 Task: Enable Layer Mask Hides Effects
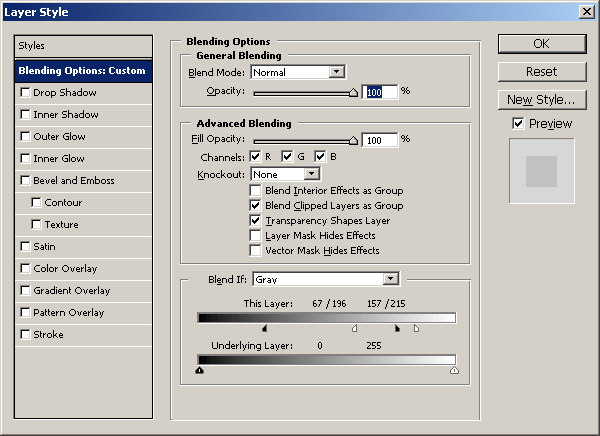pyautogui.click(x=255, y=235)
